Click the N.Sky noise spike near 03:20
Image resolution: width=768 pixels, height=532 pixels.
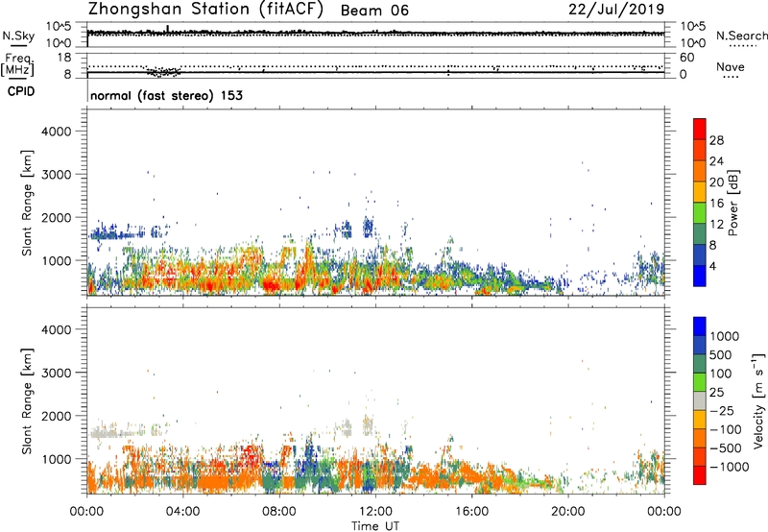coord(168,29)
